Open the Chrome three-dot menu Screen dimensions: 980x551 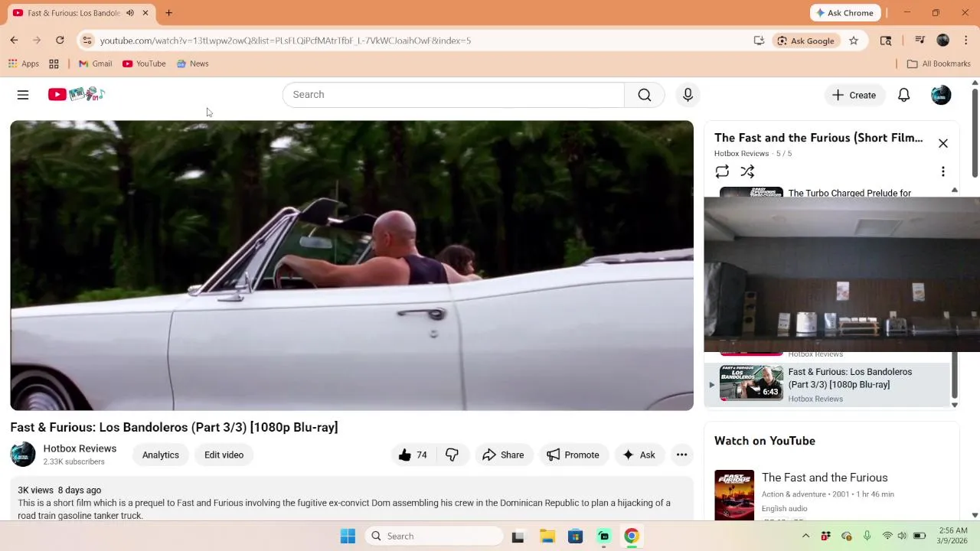tap(966, 41)
